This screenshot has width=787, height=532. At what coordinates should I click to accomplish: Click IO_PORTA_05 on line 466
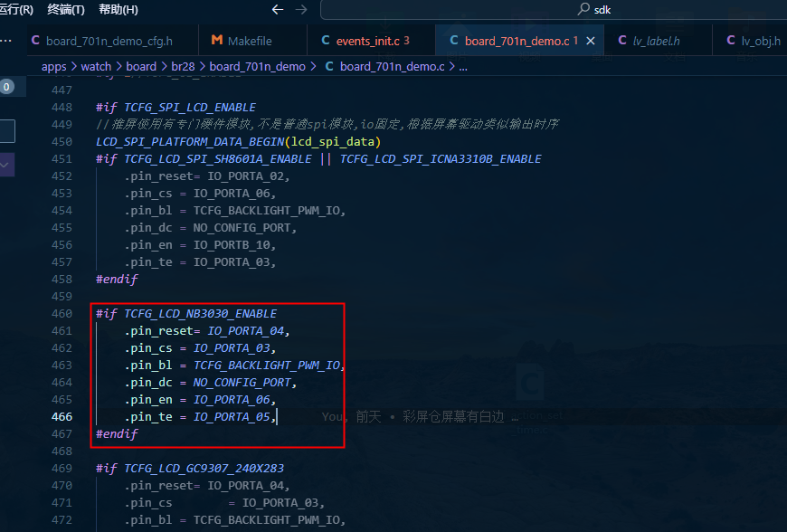[x=232, y=416]
